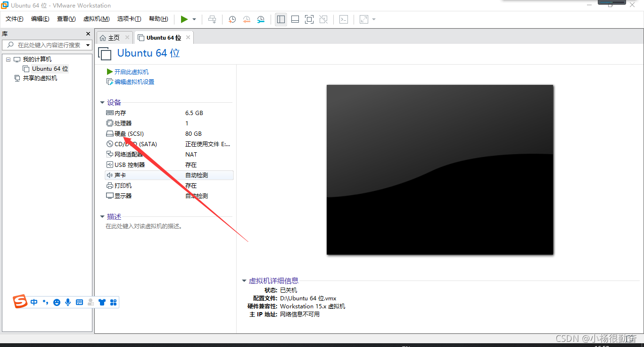Open the 编辑(E) menu

pyautogui.click(x=40, y=19)
